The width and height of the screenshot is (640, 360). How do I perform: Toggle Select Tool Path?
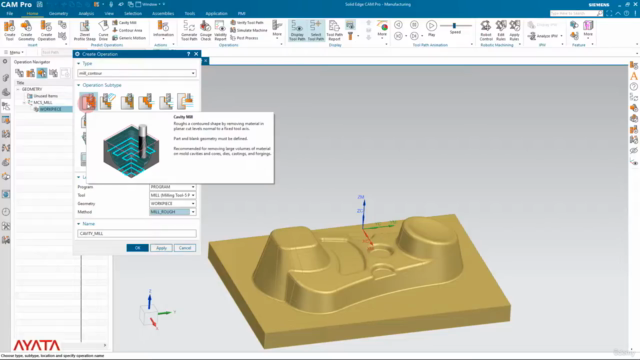(x=316, y=31)
